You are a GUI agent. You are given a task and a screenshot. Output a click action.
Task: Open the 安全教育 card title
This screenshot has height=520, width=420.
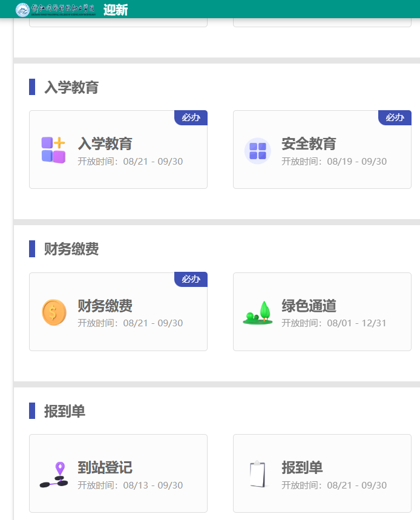[309, 144]
